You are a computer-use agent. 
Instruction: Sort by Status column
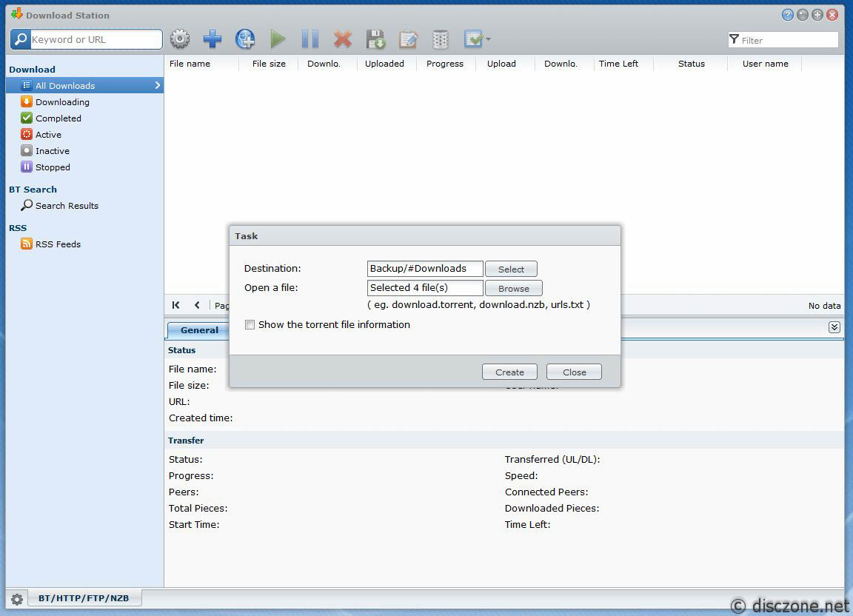click(x=692, y=64)
